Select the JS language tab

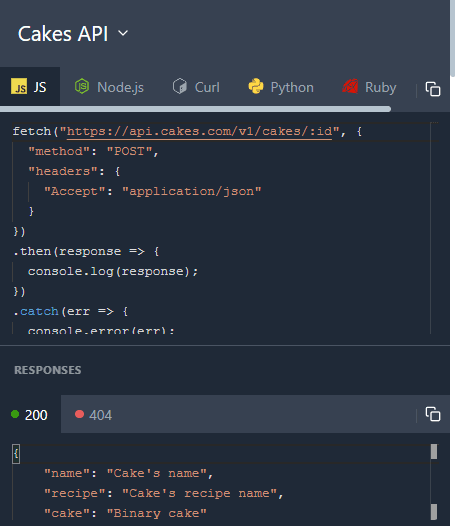tap(30, 87)
